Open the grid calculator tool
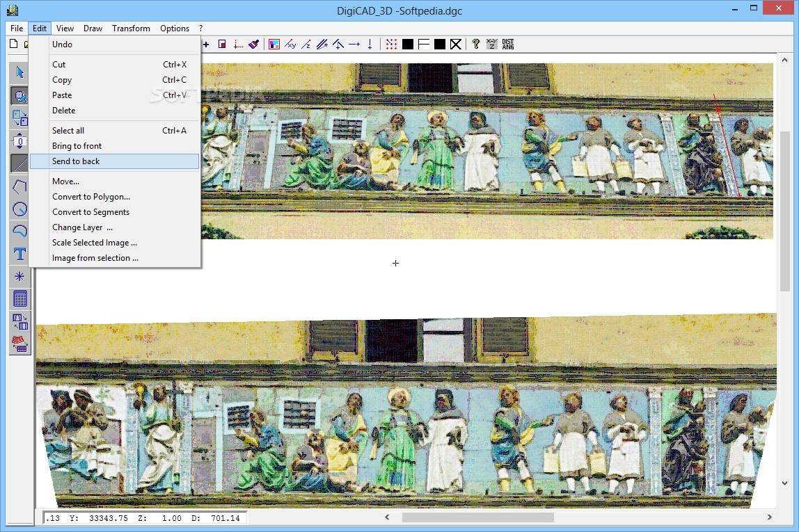 20,299
